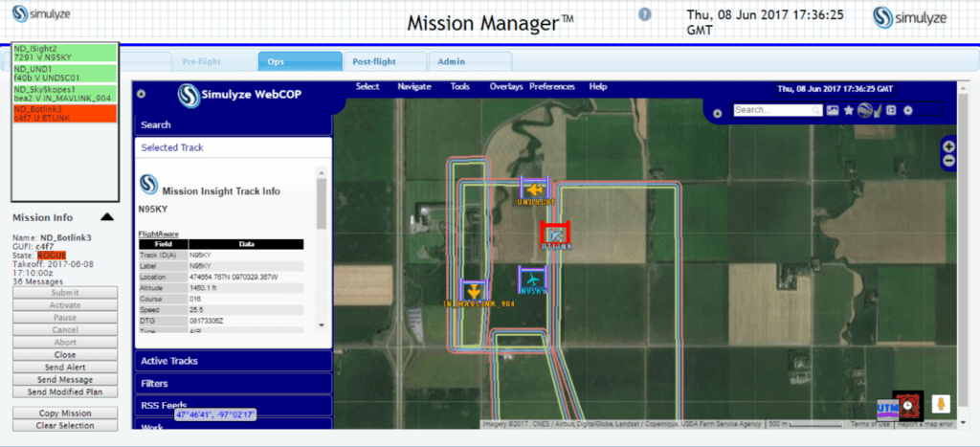Switch to the Admin tab
The image size is (980, 447).
[x=470, y=62]
